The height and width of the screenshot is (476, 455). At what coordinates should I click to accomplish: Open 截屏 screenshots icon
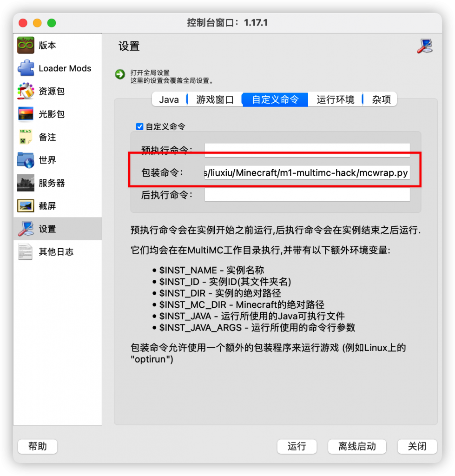[26, 206]
